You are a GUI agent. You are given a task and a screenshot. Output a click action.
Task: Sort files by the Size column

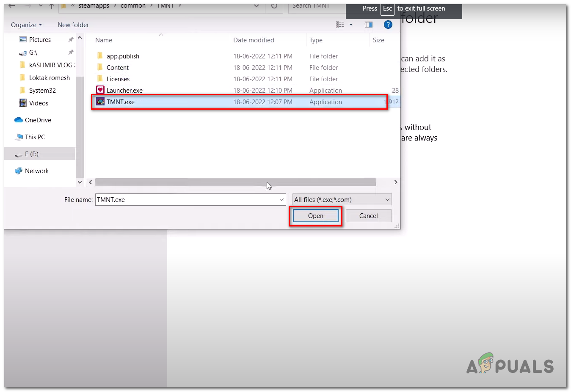[378, 40]
